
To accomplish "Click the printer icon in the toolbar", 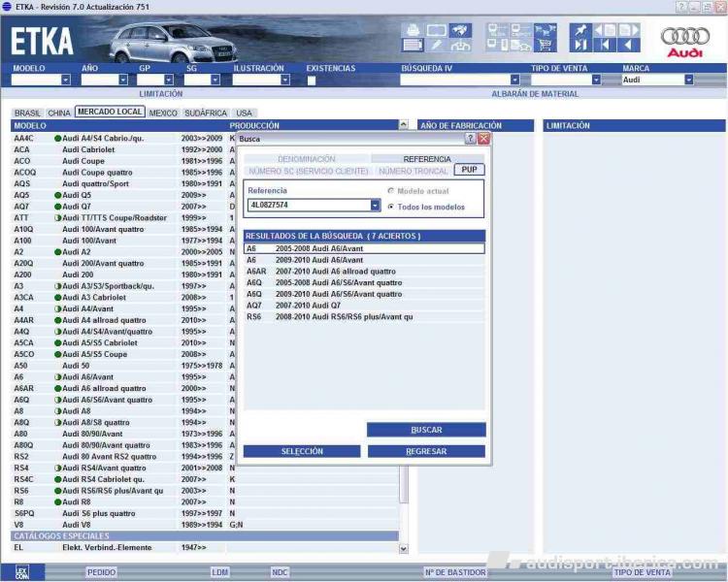I will click(413, 30).
